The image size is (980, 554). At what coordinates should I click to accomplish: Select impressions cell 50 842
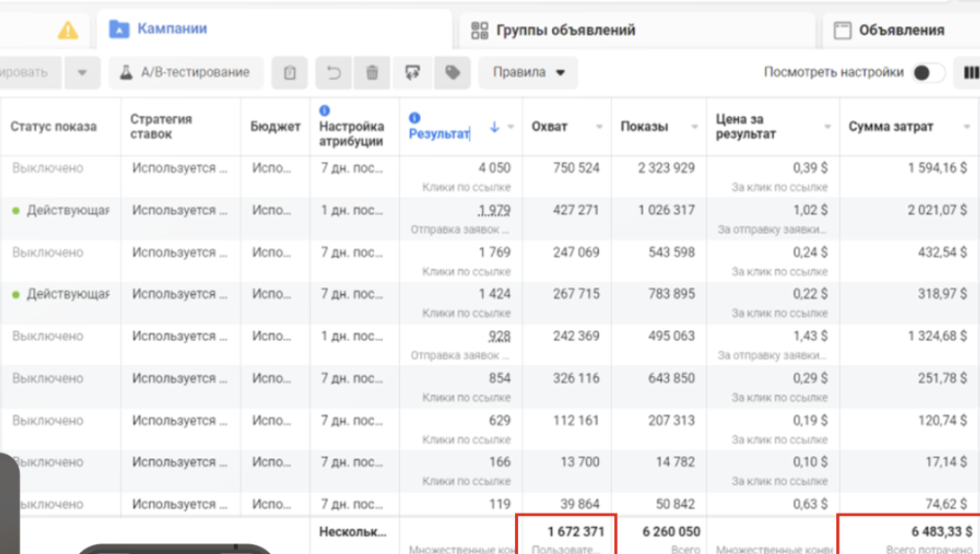tap(675, 504)
